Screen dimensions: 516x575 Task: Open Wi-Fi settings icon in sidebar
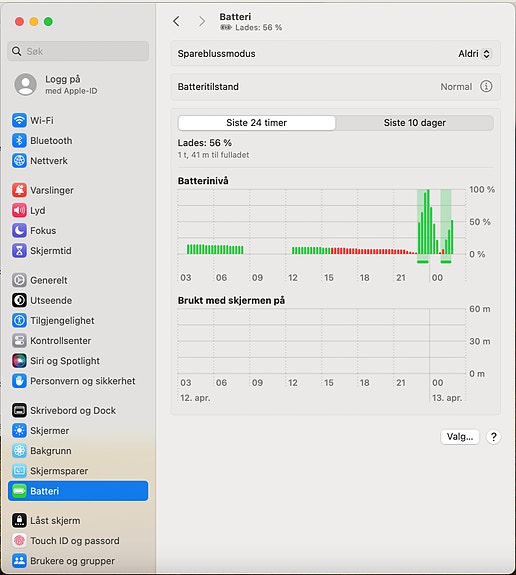tap(19, 120)
